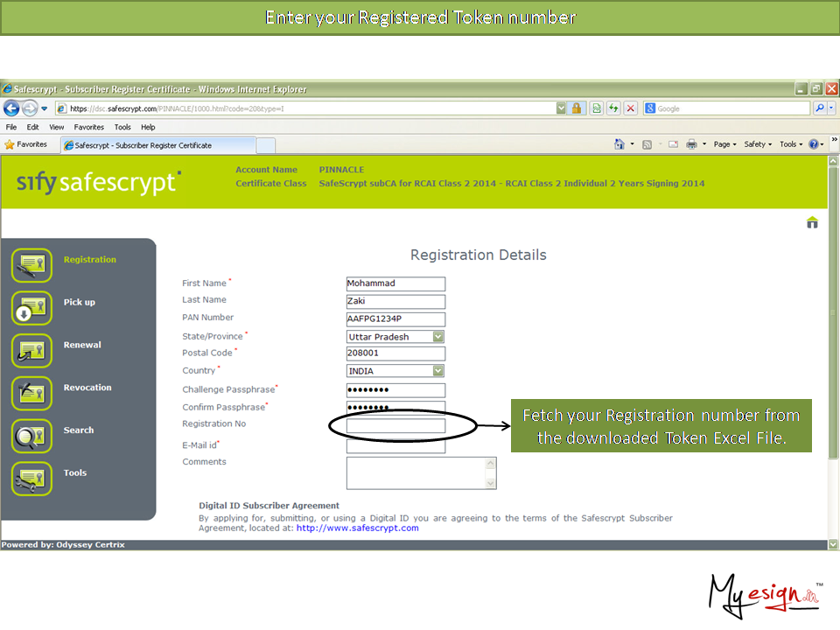The height and width of the screenshot is (630, 840).
Task: Open the Search magnifier icon in sidebar
Action: coord(31,436)
